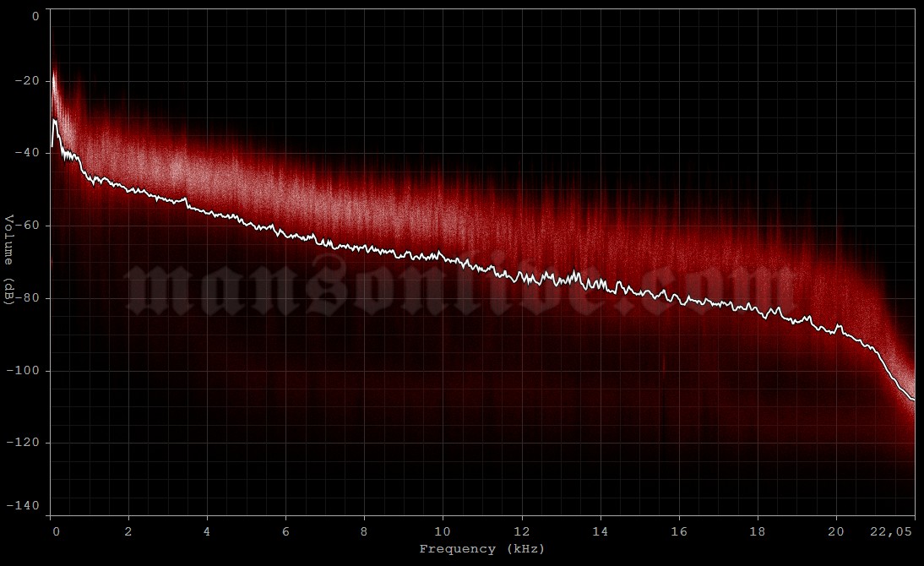Select the 22,05 label on the frequency axis
The height and width of the screenshot is (566, 924).
point(891,531)
